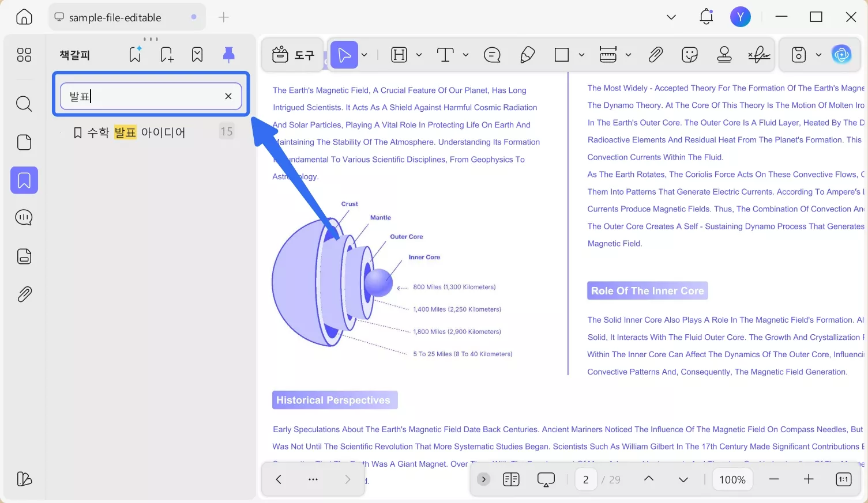The width and height of the screenshot is (868, 503).
Task: Switch to sample-file-editable tab
Action: coord(115,17)
